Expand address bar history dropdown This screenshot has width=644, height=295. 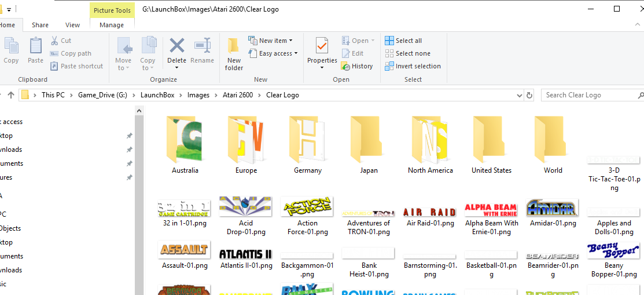tap(520, 95)
